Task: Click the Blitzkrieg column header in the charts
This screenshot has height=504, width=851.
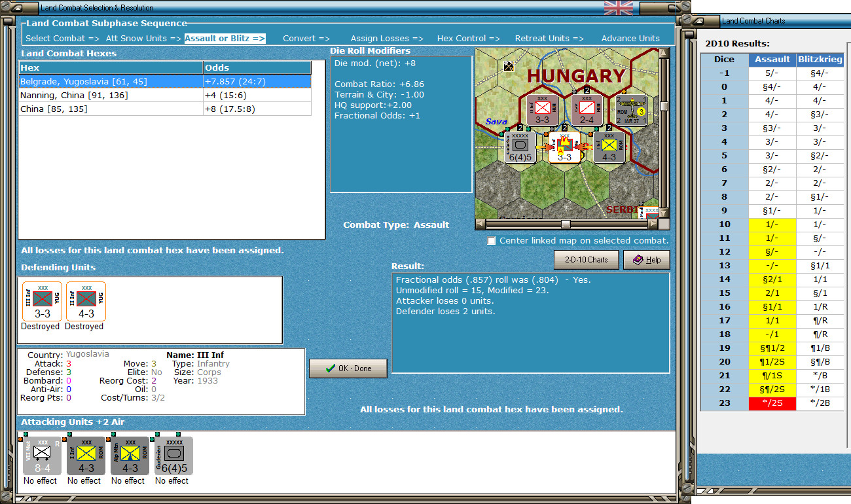Action: [820, 60]
